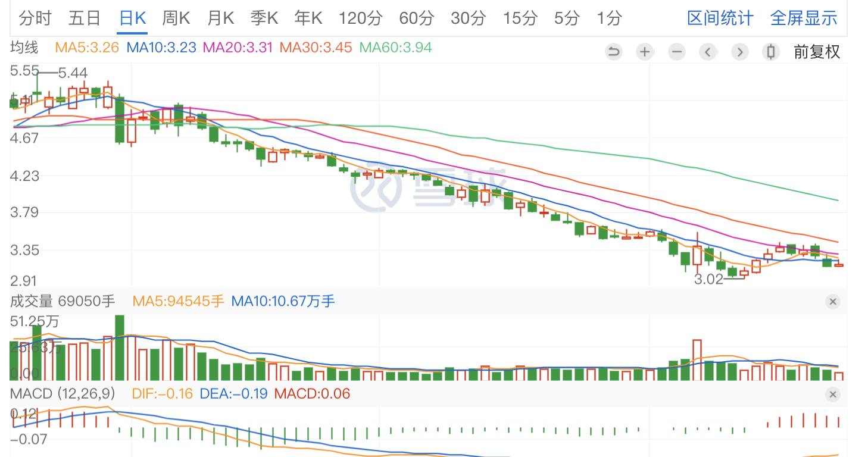Click the volume MA10:10.67万手 value
868x457 pixels.
click(283, 302)
